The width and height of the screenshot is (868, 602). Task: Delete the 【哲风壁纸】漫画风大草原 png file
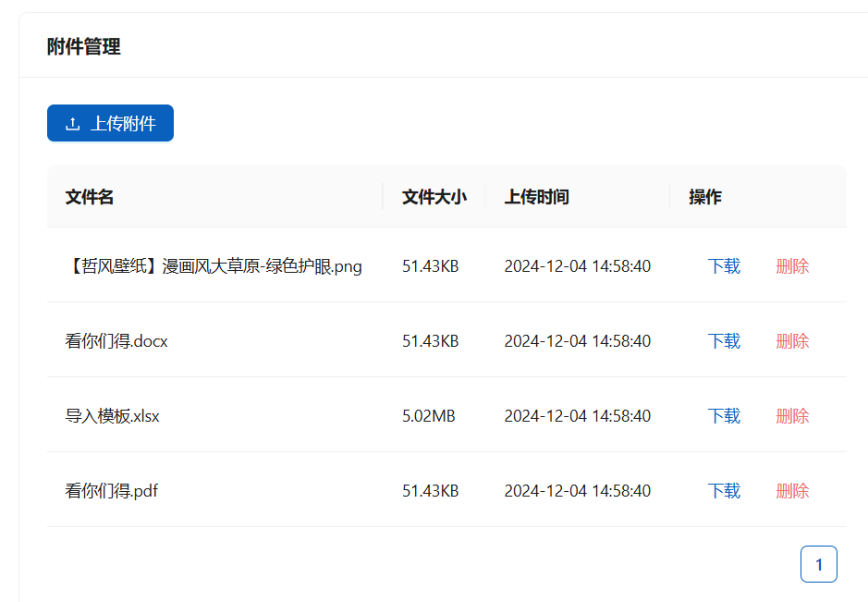coord(792,266)
